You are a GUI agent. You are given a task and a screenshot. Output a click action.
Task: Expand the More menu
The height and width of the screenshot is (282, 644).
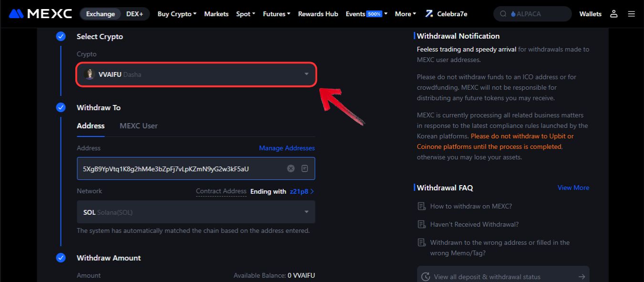[x=406, y=14]
